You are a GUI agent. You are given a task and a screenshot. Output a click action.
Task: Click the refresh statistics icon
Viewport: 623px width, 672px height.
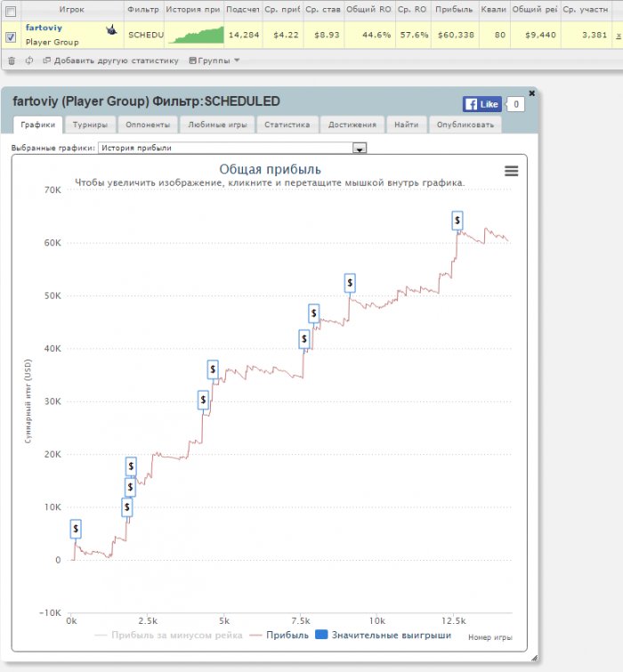[x=28, y=61]
